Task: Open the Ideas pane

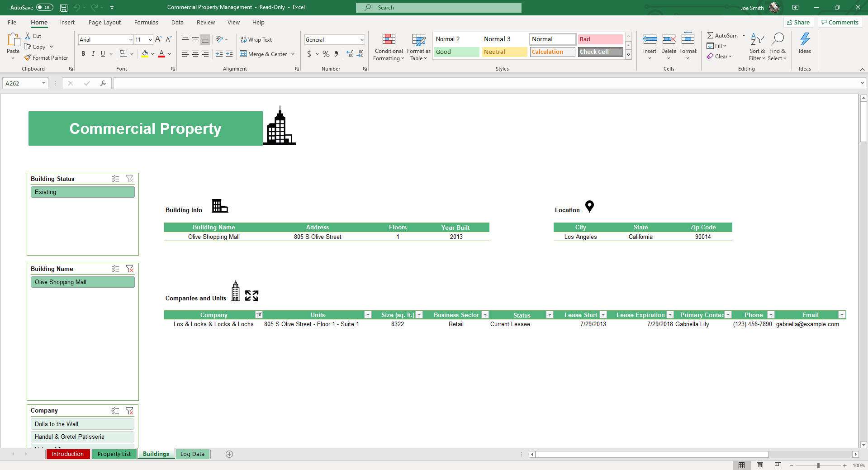Action: 805,45
